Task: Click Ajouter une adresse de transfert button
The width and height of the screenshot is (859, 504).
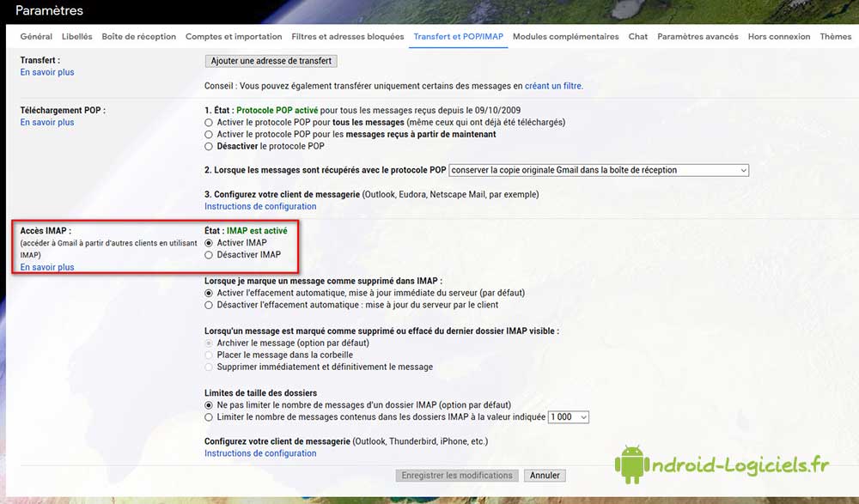Action: (x=271, y=61)
